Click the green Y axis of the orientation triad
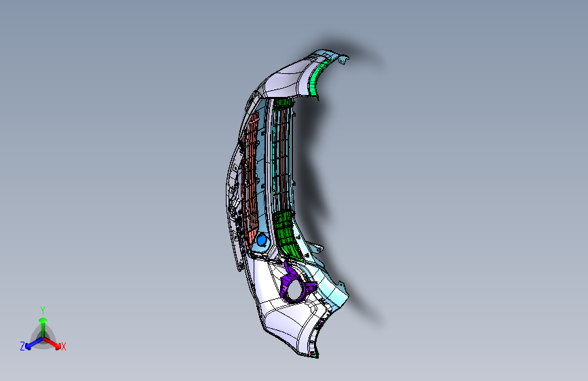The image size is (588, 381). [43, 328]
